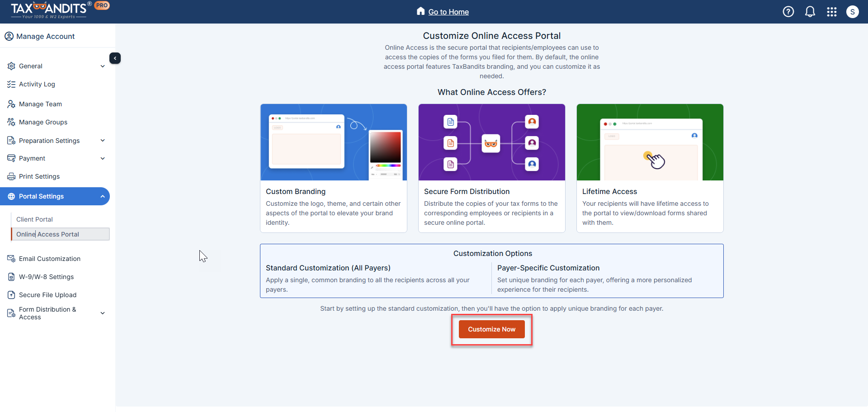Click the Print Settings printer icon
This screenshot has width=868, height=412.
coord(11,176)
